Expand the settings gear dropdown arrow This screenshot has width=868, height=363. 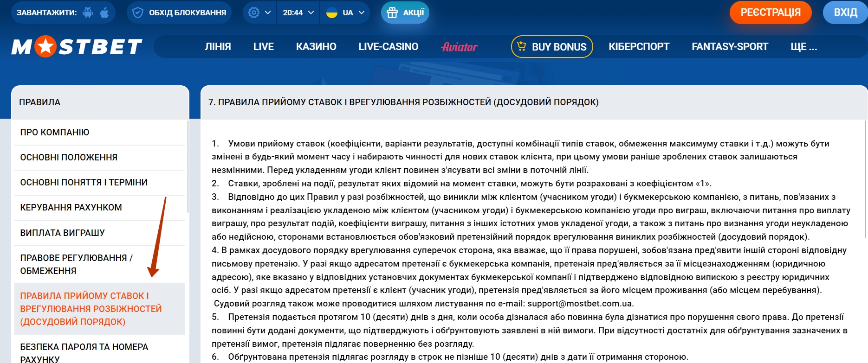tap(268, 13)
